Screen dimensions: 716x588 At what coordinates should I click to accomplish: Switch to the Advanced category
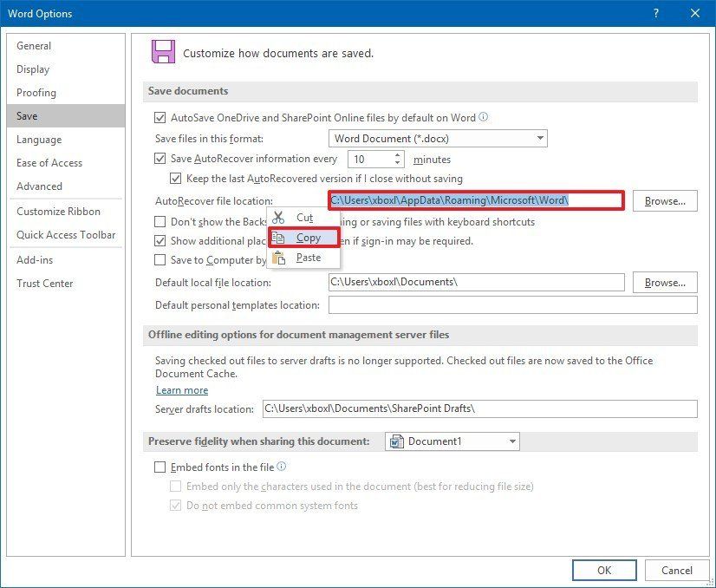click(x=39, y=186)
